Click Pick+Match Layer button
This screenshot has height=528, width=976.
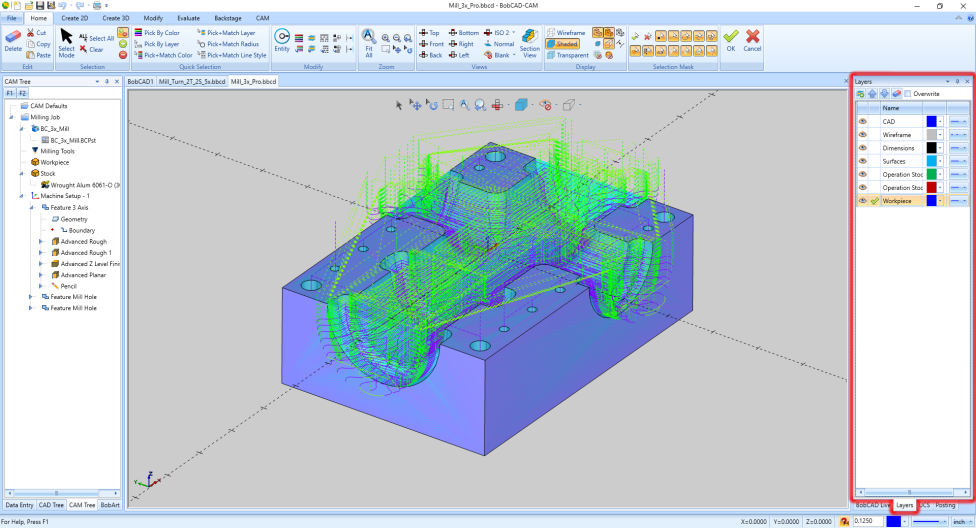tap(226, 32)
